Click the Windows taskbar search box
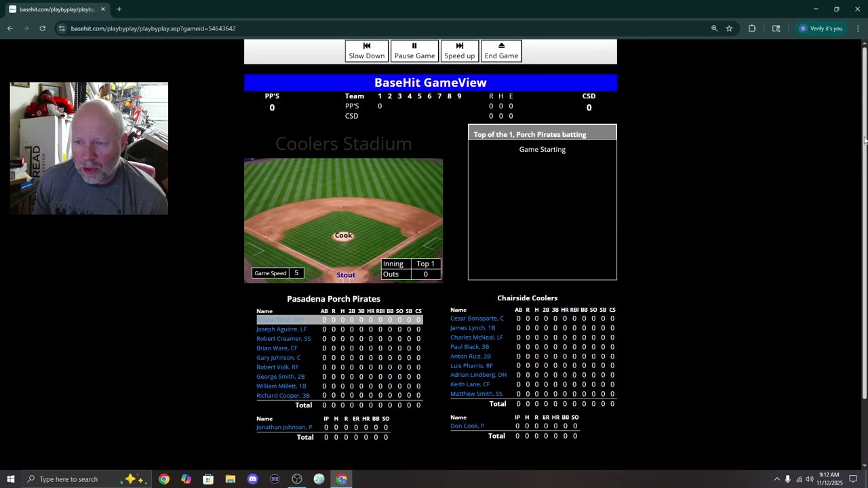The image size is (868, 488). [88, 479]
